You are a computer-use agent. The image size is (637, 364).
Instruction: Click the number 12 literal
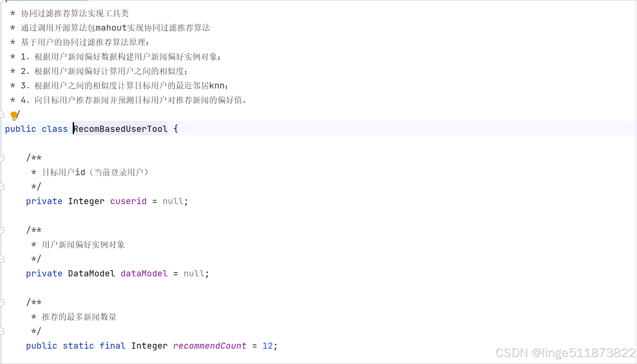(x=268, y=346)
